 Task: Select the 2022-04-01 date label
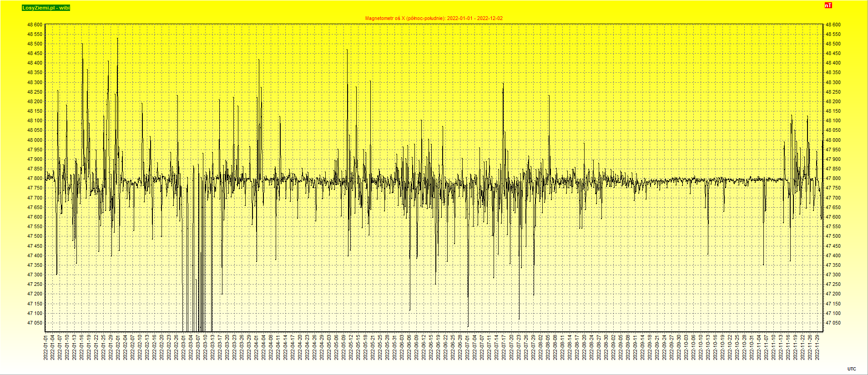click(257, 348)
